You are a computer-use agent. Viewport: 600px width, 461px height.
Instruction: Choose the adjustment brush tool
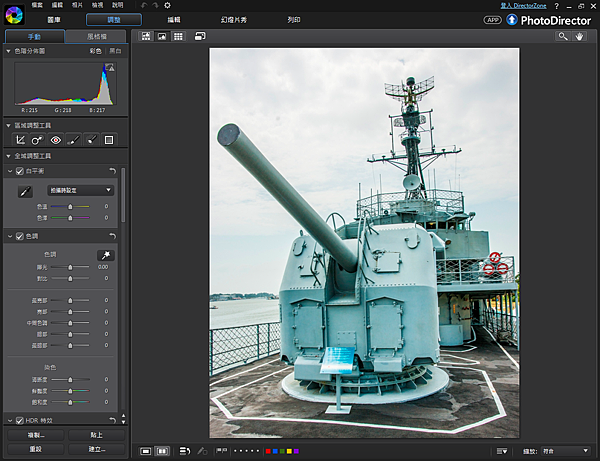[x=74, y=140]
